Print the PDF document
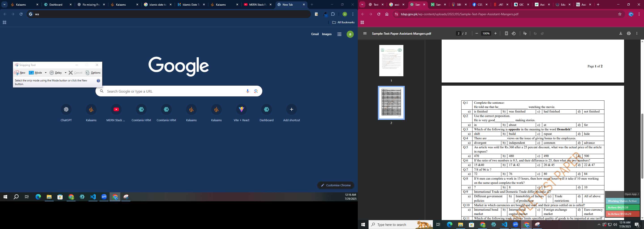 tap(629, 34)
